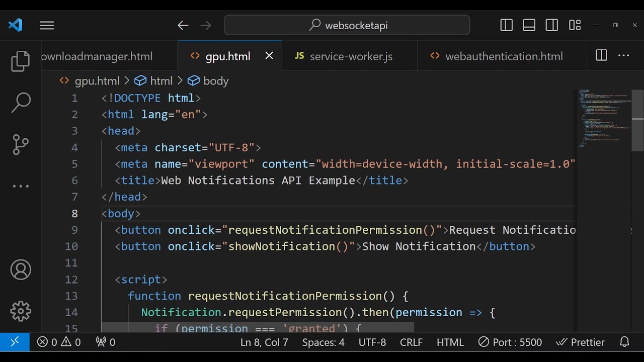Toggle the primary side bar layout
The height and width of the screenshot is (362, 644).
click(507, 25)
